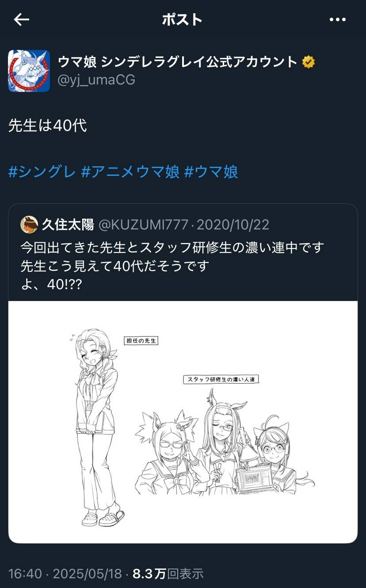The image size is (366, 588).
Task: Go back with the left arrow icon
Action: [x=21, y=19]
